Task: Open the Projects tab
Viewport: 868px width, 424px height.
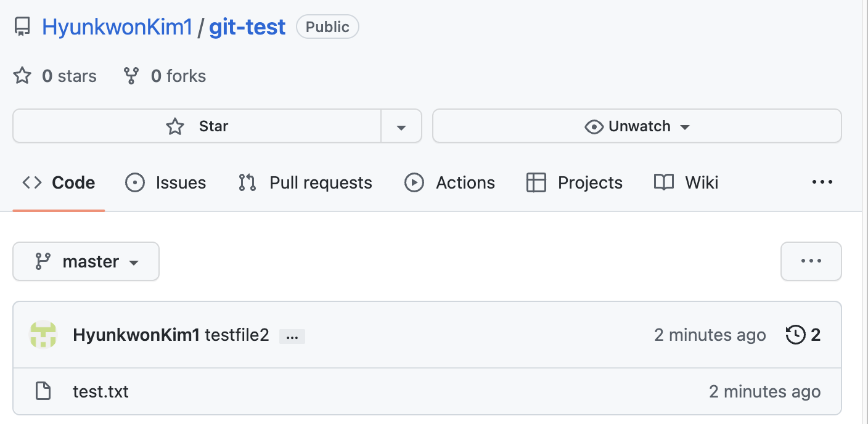Action: [x=574, y=183]
